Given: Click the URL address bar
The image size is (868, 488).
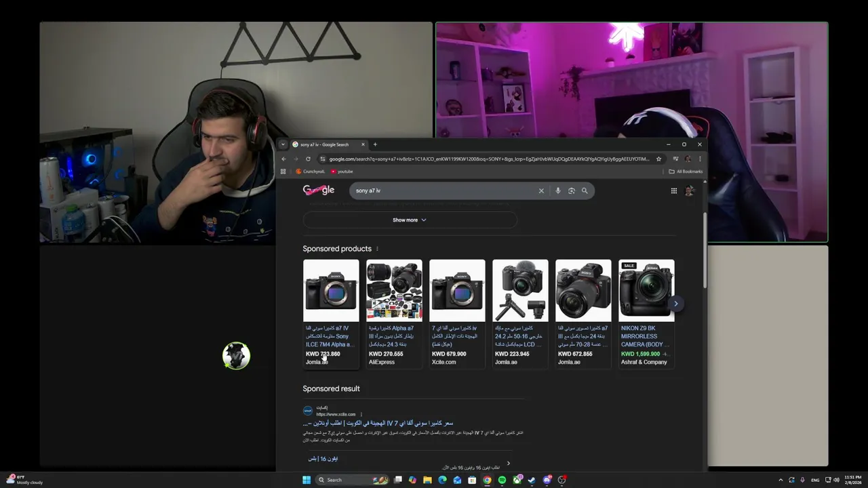Looking at the screenshot, I should [x=489, y=159].
